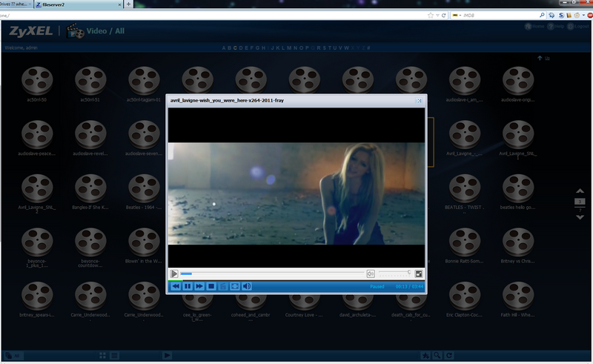Click the search magnifier in the bottom bar
This screenshot has width=593, height=364.
tap(437, 355)
